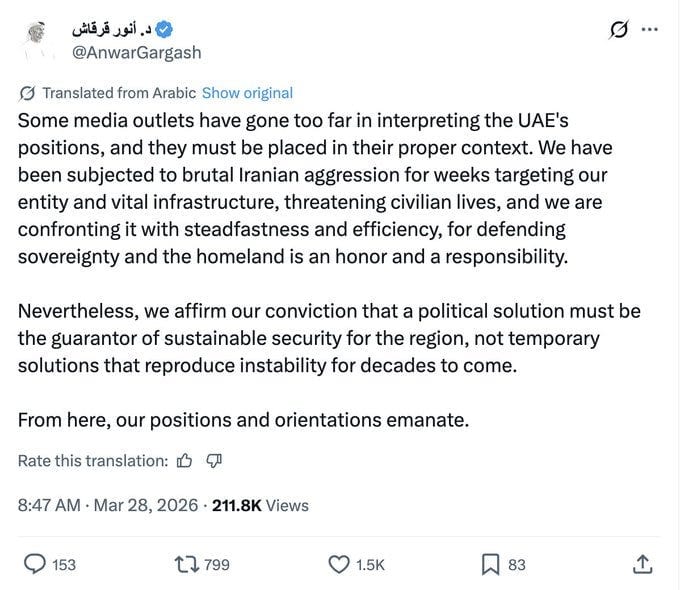The image size is (680, 590).
Task: Click the 799 reposts count
Action: 217,565
